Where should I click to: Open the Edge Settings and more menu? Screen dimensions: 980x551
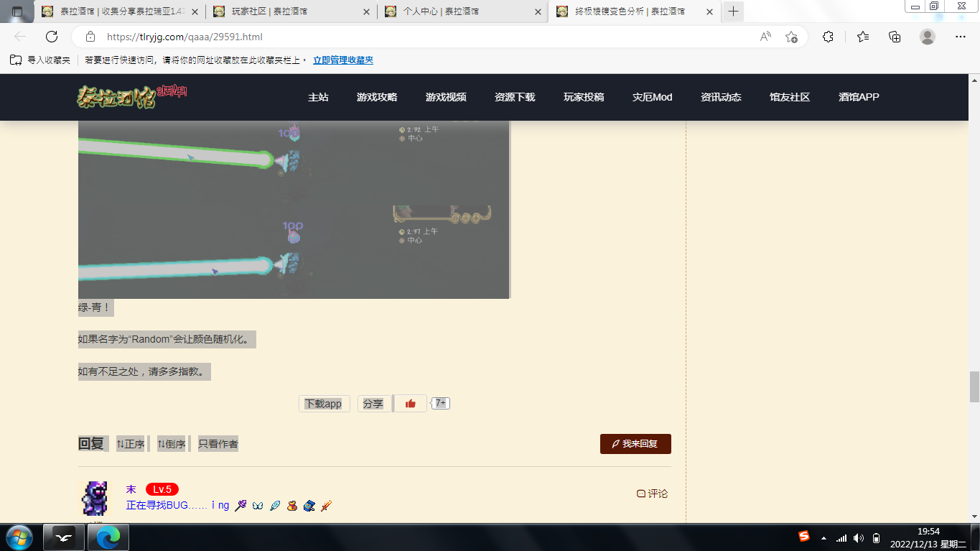point(961,37)
